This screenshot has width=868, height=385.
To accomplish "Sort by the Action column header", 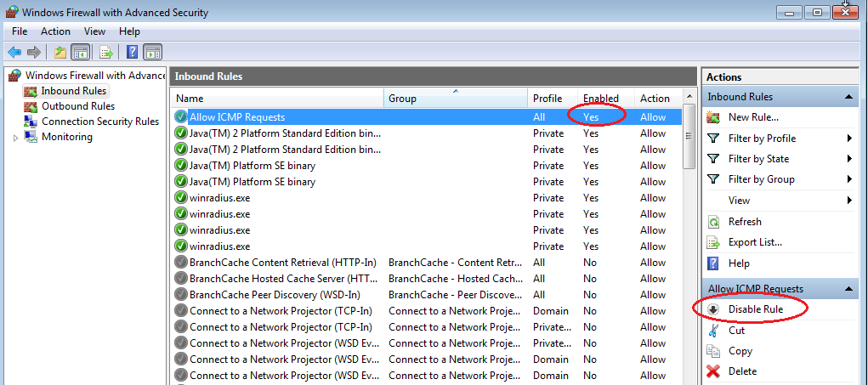I will tap(658, 99).
